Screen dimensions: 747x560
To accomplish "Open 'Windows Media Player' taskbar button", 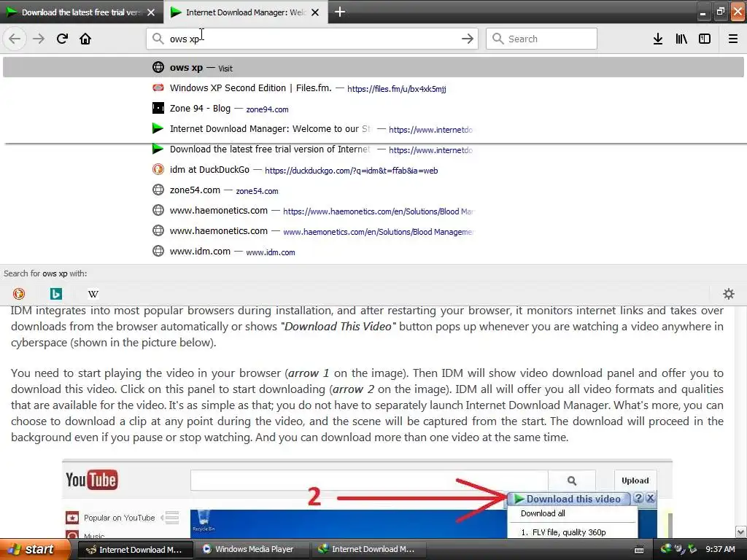I will click(x=252, y=550).
